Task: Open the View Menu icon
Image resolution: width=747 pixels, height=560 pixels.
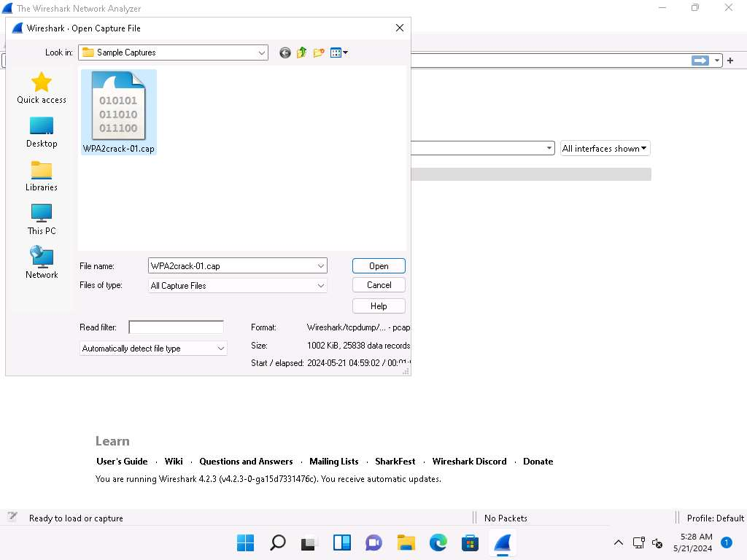Action: 338,52
